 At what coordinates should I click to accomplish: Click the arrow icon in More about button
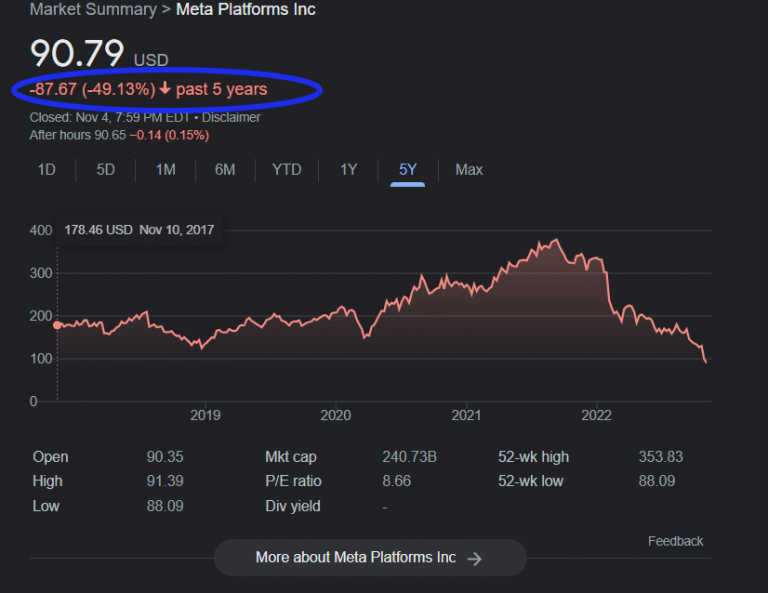(474, 559)
